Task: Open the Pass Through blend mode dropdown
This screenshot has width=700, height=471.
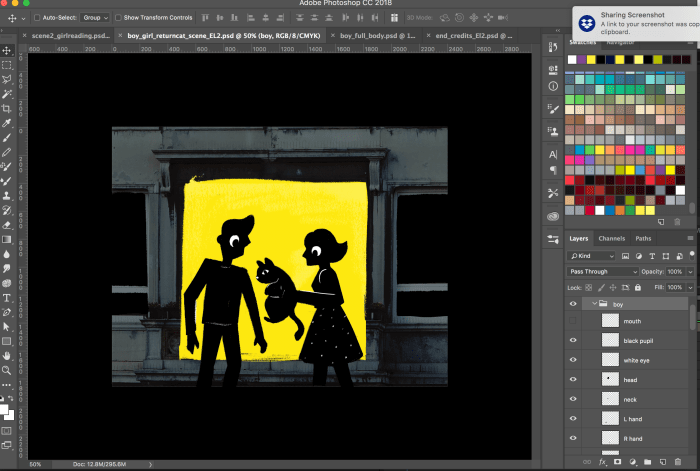Action: pyautogui.click(x=603, y=271)
